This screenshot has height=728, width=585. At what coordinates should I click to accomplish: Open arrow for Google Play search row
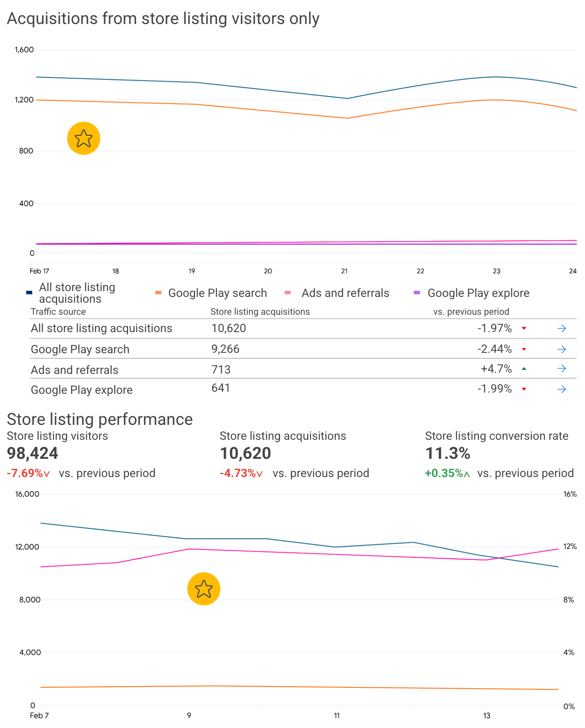click(x=561, y=349)
